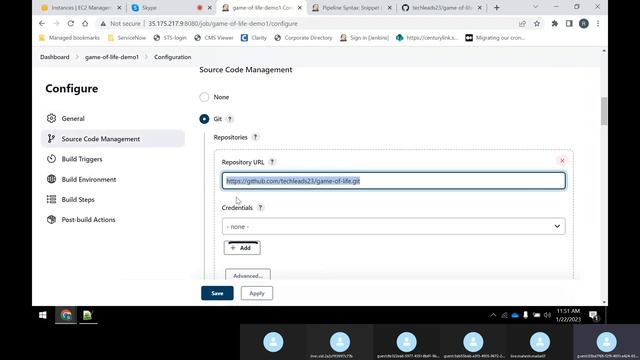Open volume control in system tray
This screenshot has width=640, height=360.
(547, 315)
